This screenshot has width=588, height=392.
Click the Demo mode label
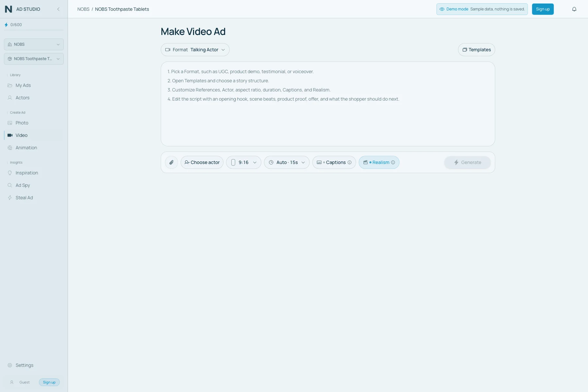[x=457, y=9]
